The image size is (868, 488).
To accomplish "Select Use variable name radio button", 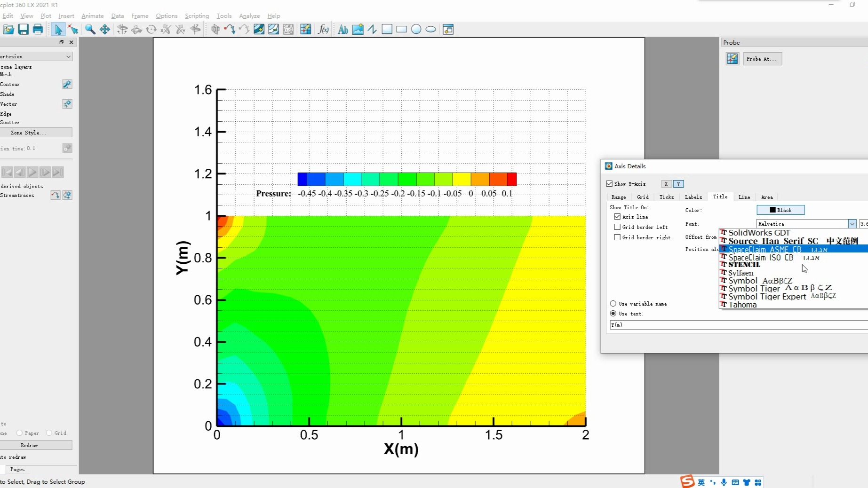I will [x=613, y=304].
